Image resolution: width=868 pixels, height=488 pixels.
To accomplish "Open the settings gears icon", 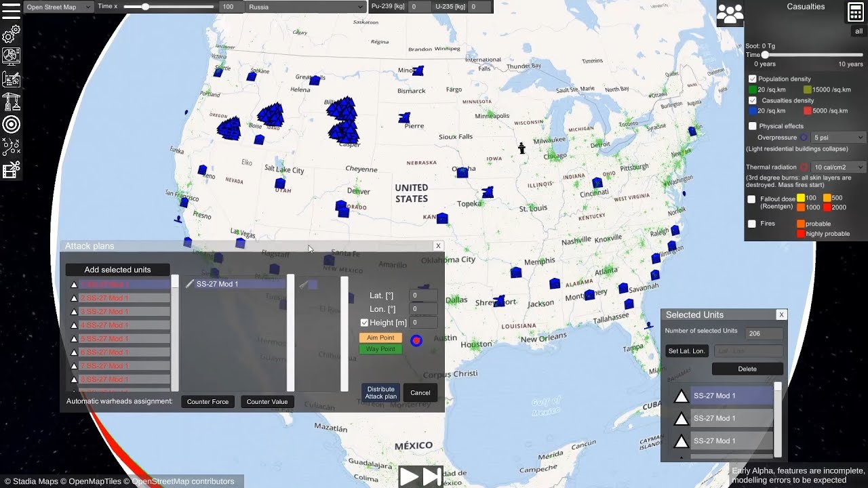I will tap(12, 34).
